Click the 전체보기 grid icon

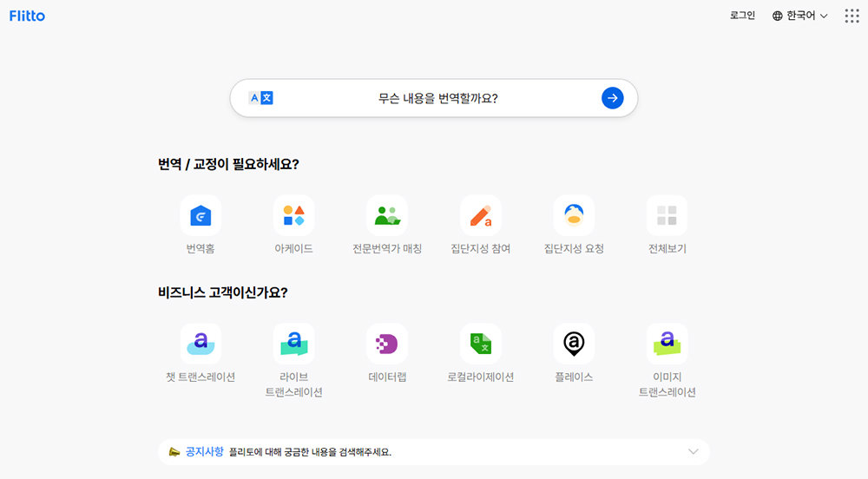pyautogui.click(x=667, y=215)
